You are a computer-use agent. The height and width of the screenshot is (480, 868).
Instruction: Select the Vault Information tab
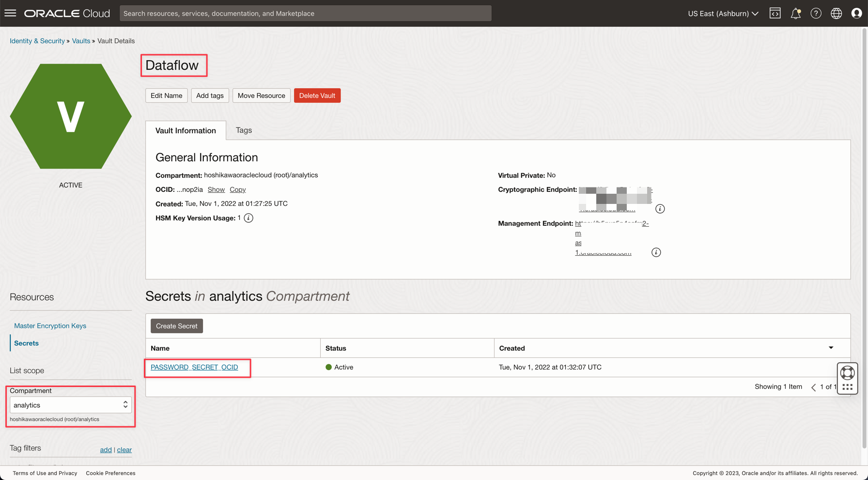[186, 130]
